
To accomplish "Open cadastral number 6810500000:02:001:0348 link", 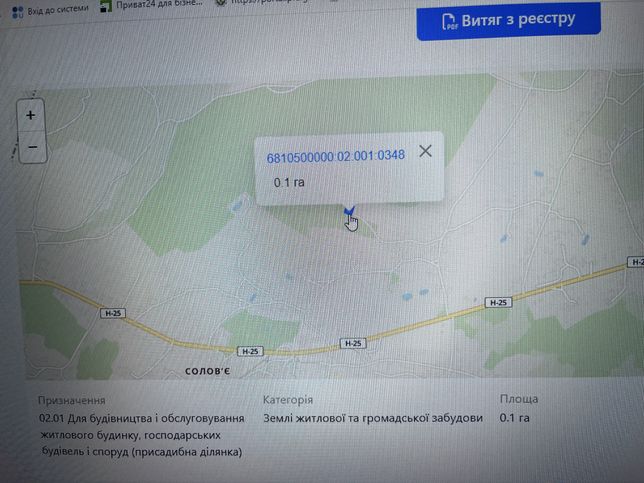I will click(x=336, y=156).
